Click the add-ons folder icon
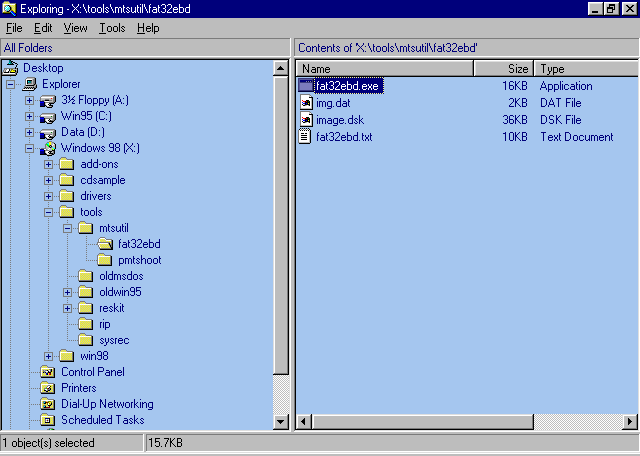 [66, 164]
